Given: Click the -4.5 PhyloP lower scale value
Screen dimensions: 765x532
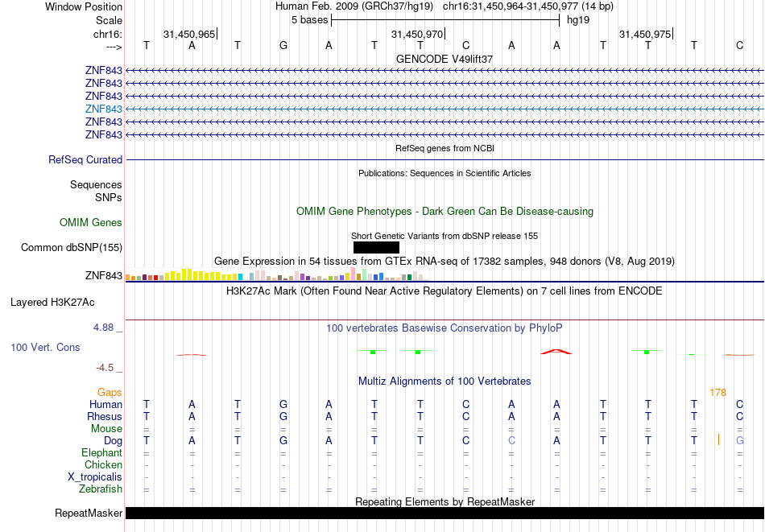Looking at the screenshot, I should pyautogui.click(x=105, y=368).
